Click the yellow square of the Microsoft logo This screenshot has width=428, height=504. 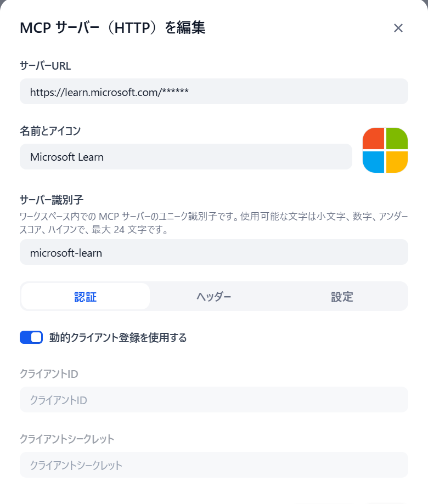point(397,162)
